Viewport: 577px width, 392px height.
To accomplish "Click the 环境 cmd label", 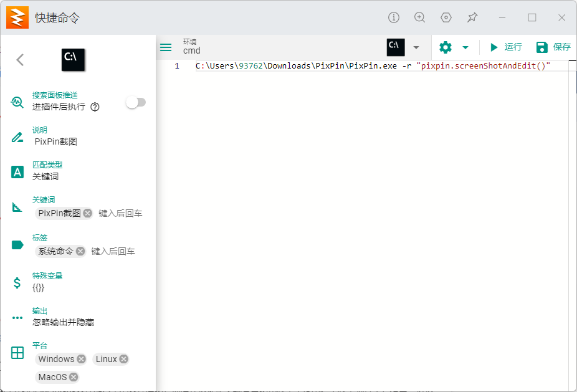I will coord(192,47).
